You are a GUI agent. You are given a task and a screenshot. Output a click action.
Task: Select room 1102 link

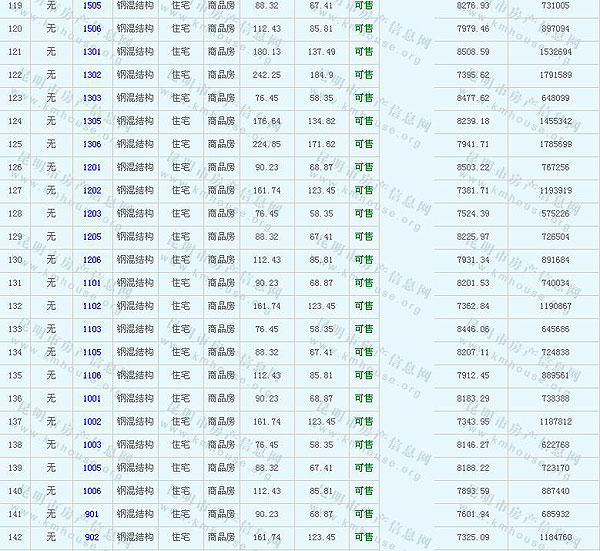(x=92, y=306)
